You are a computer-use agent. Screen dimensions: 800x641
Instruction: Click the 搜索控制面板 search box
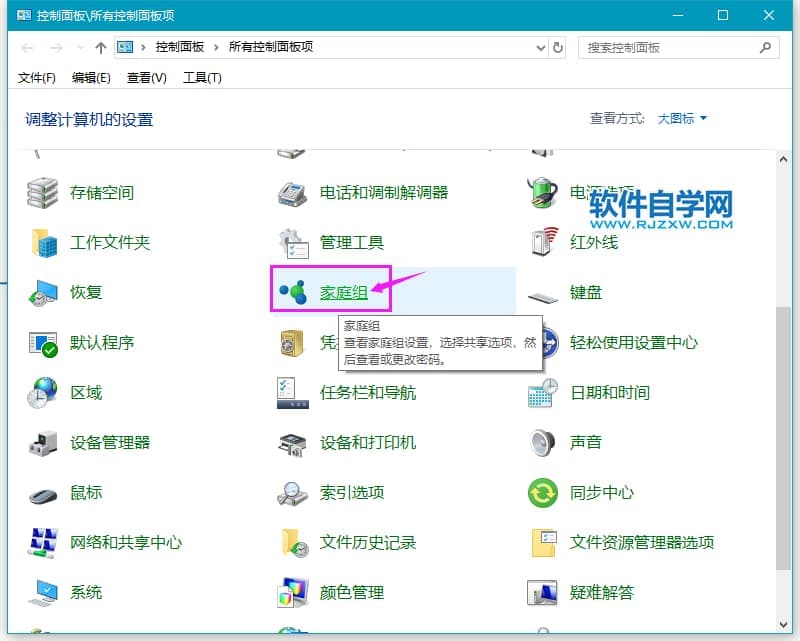point(670,47)
